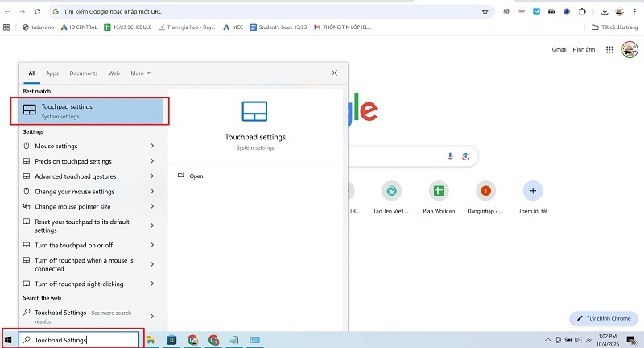Screen dimensions: 644x348
Task: Expand the Mouse settings result arrow
Action: coord(152,146)
